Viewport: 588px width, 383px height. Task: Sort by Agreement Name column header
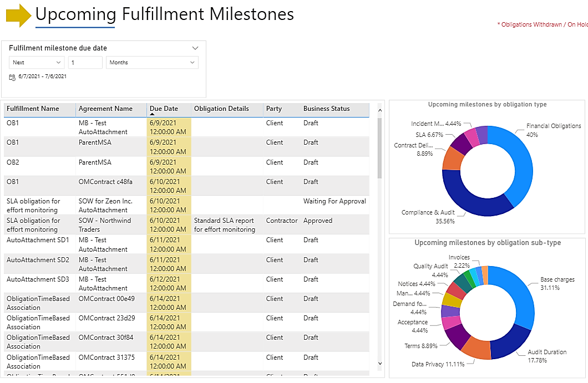105,109
